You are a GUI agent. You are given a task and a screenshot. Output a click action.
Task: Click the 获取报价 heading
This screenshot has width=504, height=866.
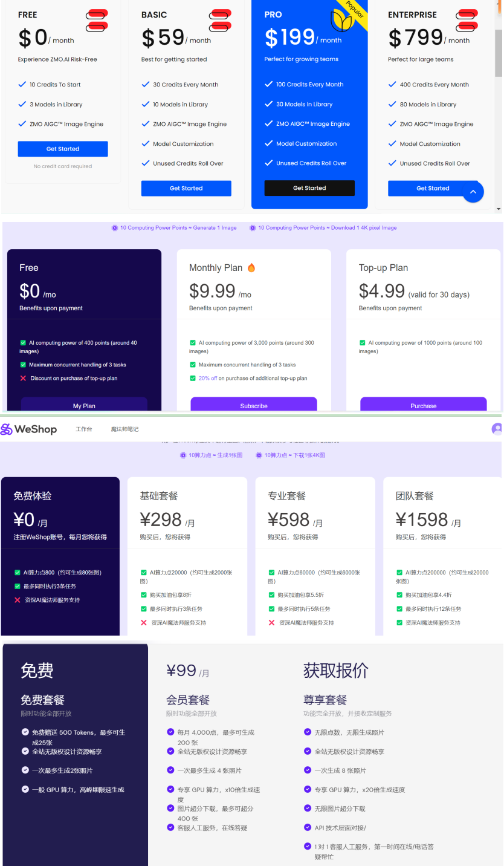click(335, 670)
